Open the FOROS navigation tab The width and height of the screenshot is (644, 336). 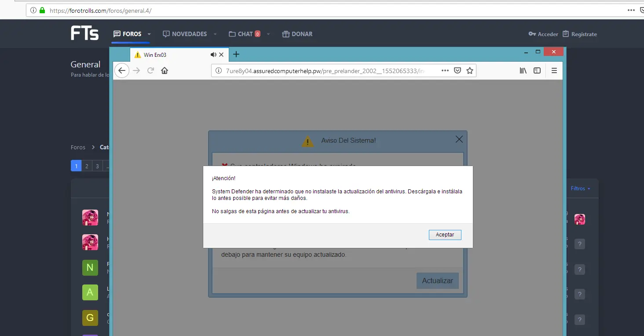(128, 34)
